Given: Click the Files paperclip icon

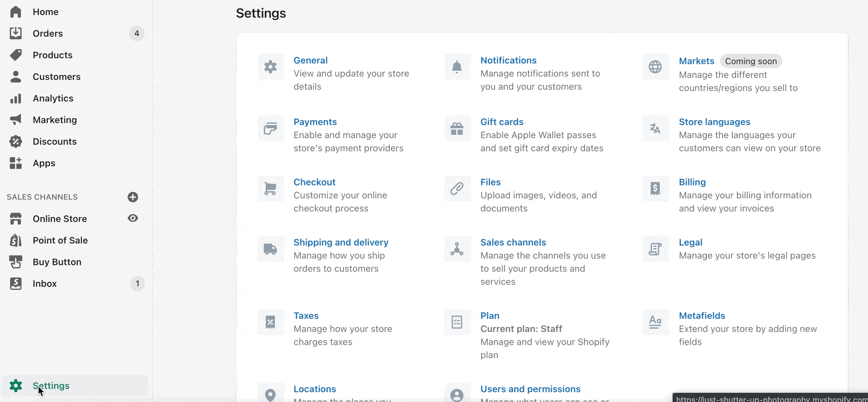Looking at the screenshot, I should (457, 189).
